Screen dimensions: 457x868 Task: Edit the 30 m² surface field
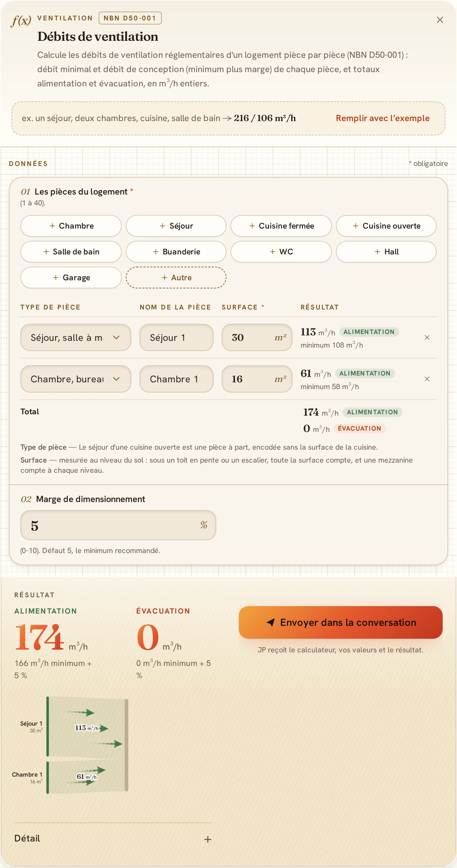point(257,337)
